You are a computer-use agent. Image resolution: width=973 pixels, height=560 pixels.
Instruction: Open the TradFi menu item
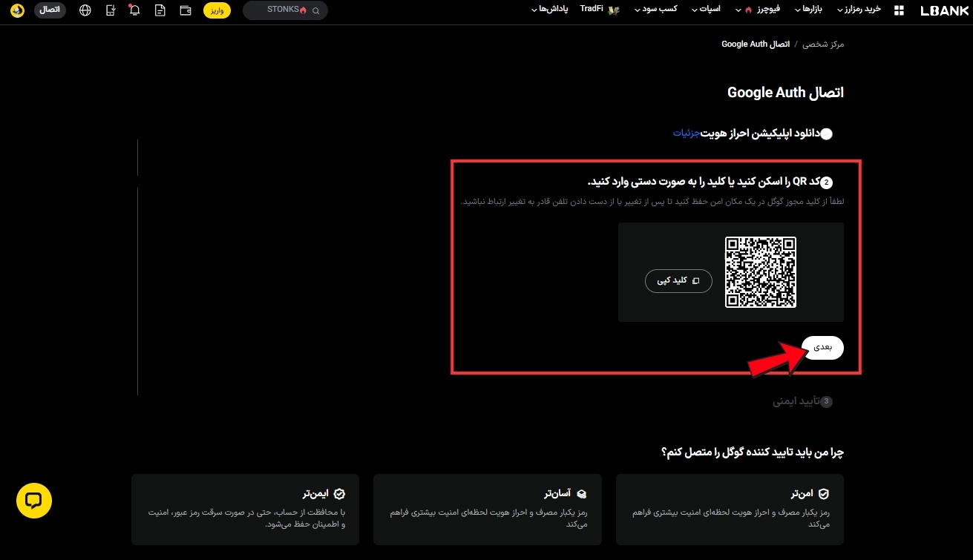point(592,10)
